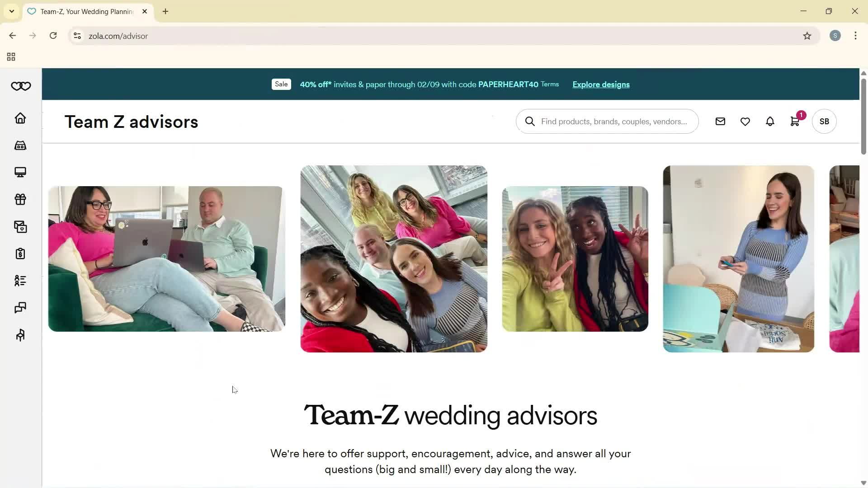Screen dimensions: 868x488
Task: Open the inbox mail icon in header
Action: [x=720, y=122]
